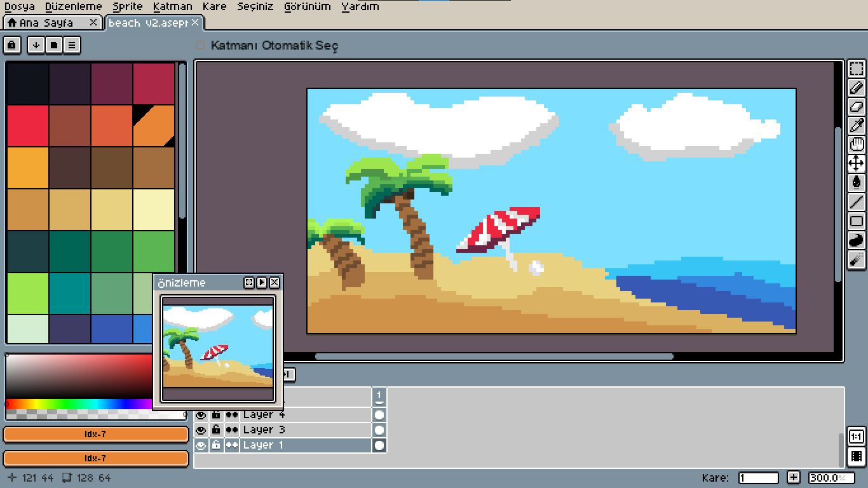The height and width of the screenshot is (488, 868).
Task: Open the palette options menu button
Action: pos(72,45)
